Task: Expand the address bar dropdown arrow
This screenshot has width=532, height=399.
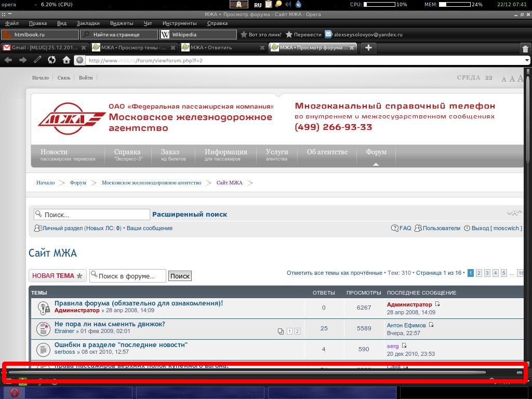Action: [x=527, y=60]
